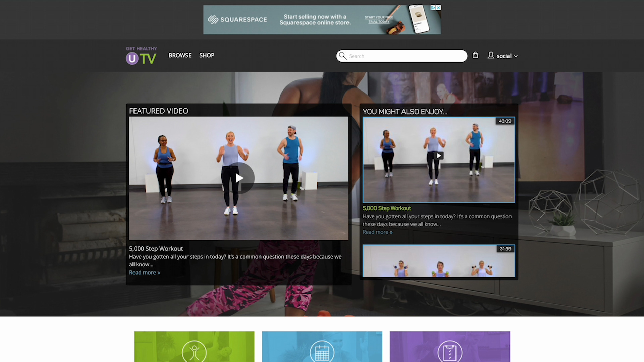Click the SHOP menu item
Screen dimensions: 644x362
click(x=207, y=55)
